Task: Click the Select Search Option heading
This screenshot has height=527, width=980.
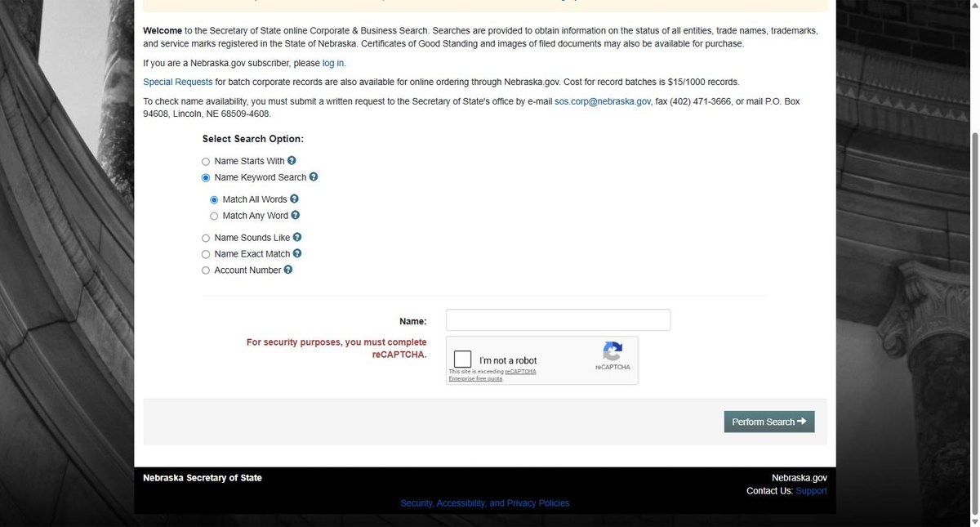Action: (x=253, y=139)
